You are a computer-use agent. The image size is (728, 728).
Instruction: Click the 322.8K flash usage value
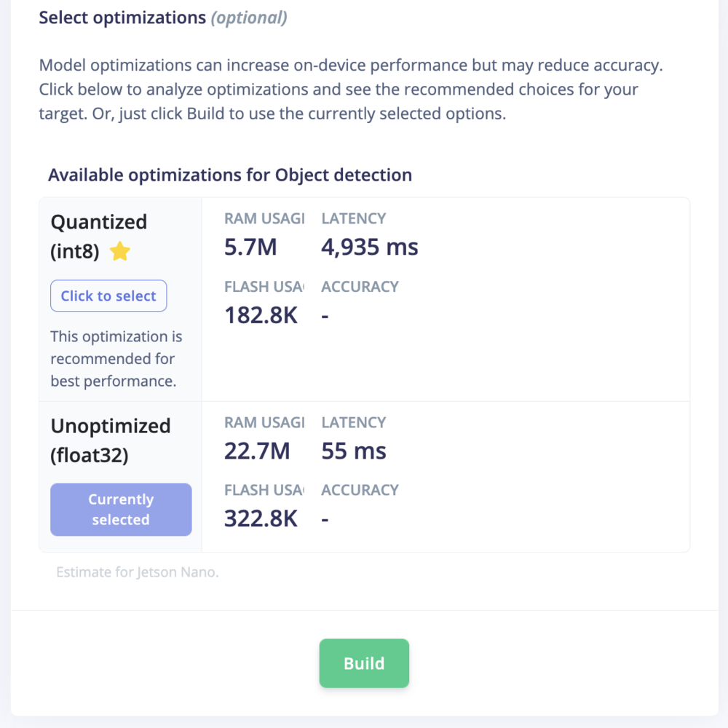pyautogui.click(x=261, y=519)
